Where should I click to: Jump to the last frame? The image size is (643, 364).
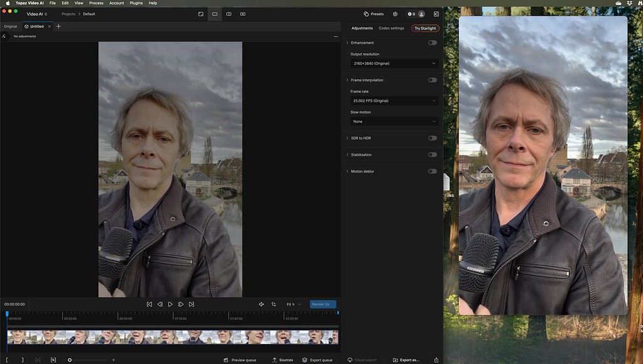click(192, 304)
